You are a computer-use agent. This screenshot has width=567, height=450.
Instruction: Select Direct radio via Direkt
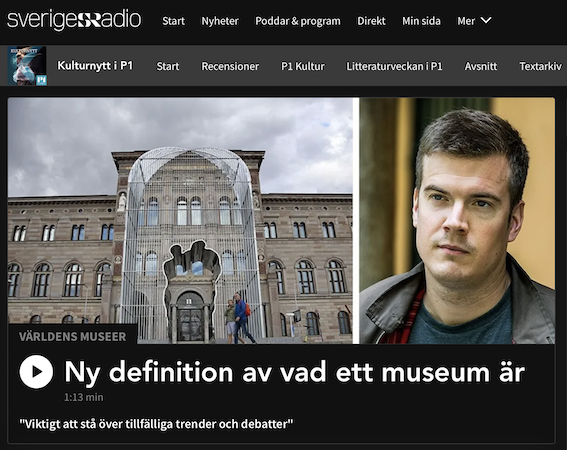click(x=371, y=21)
